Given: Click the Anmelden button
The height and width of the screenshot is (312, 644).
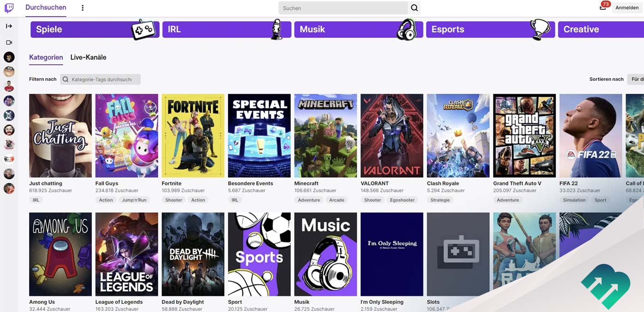Looking at the screenshot, I should coord(627,8).
